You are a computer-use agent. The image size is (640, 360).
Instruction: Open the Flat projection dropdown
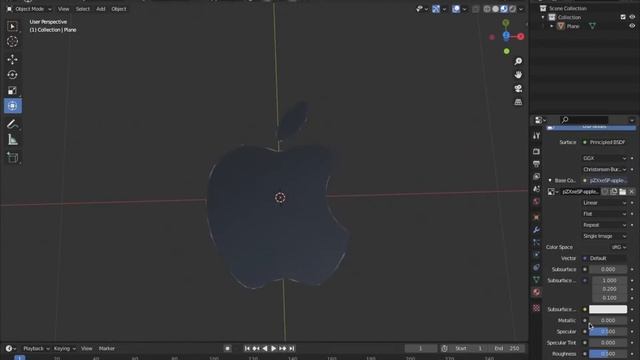(x=604, y=214)
